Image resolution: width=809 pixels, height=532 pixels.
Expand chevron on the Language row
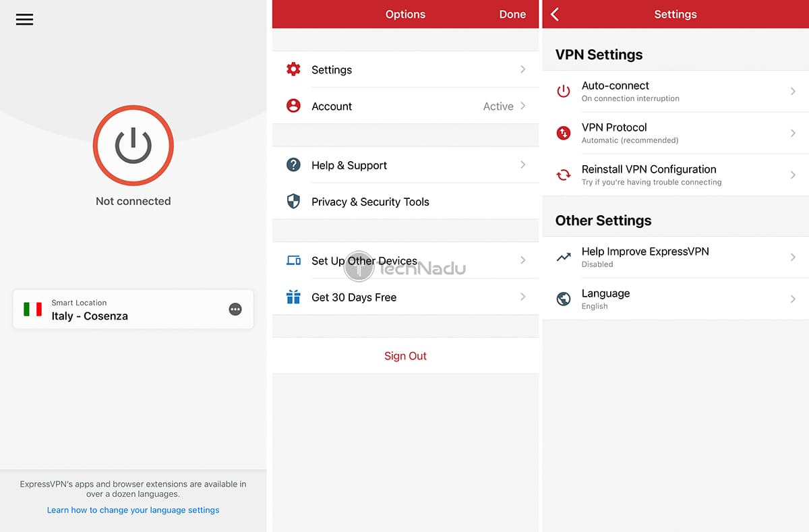(793, 299)
